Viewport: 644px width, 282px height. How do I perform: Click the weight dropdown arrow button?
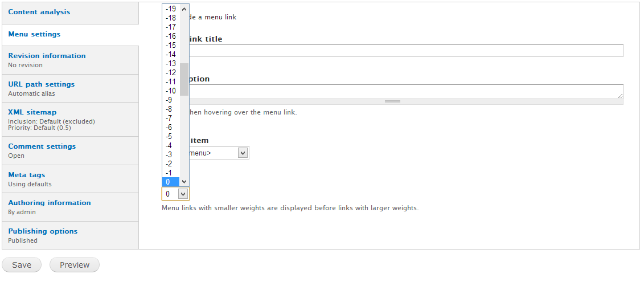pos(183,194)
